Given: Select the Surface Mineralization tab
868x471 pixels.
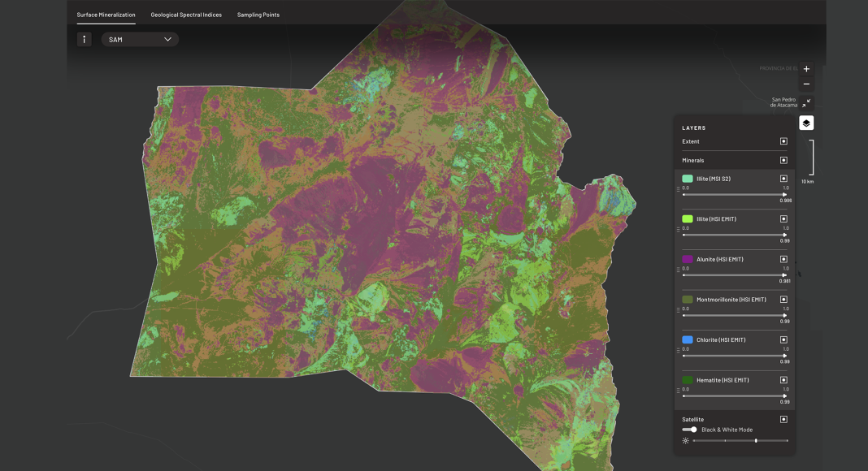Looking at the screenshot, I should [x=106, y=15].
